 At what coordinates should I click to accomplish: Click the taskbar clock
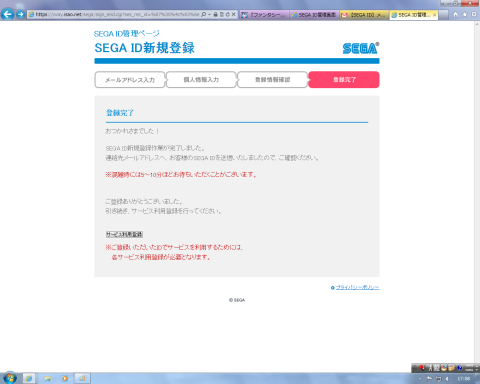point(464,379)
